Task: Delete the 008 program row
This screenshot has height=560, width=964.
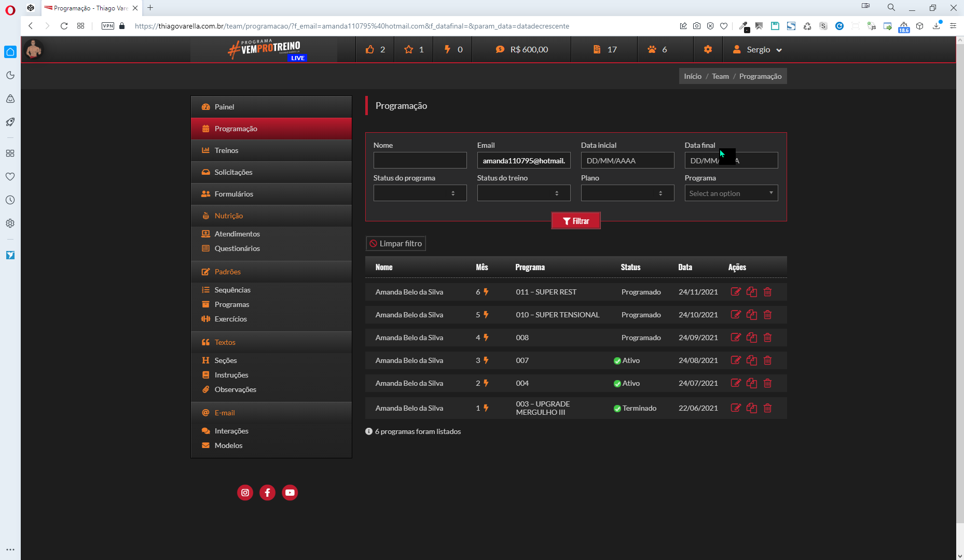Action: click(767, 338)
